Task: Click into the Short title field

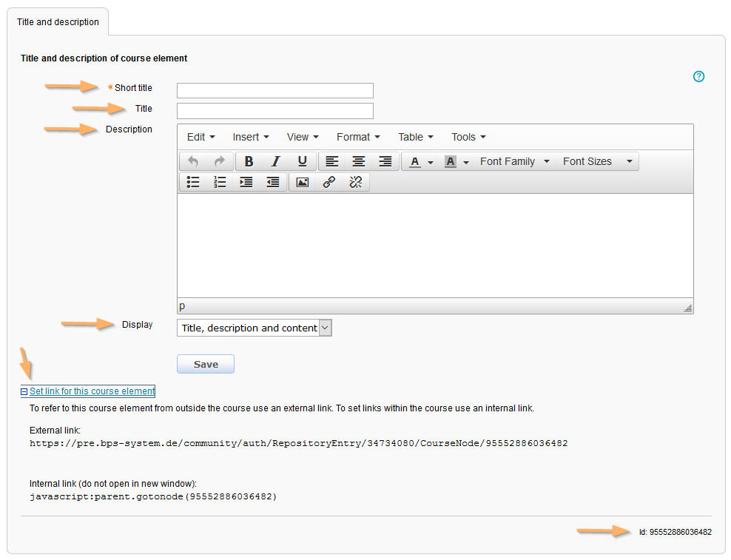Action: pos(274,90)
